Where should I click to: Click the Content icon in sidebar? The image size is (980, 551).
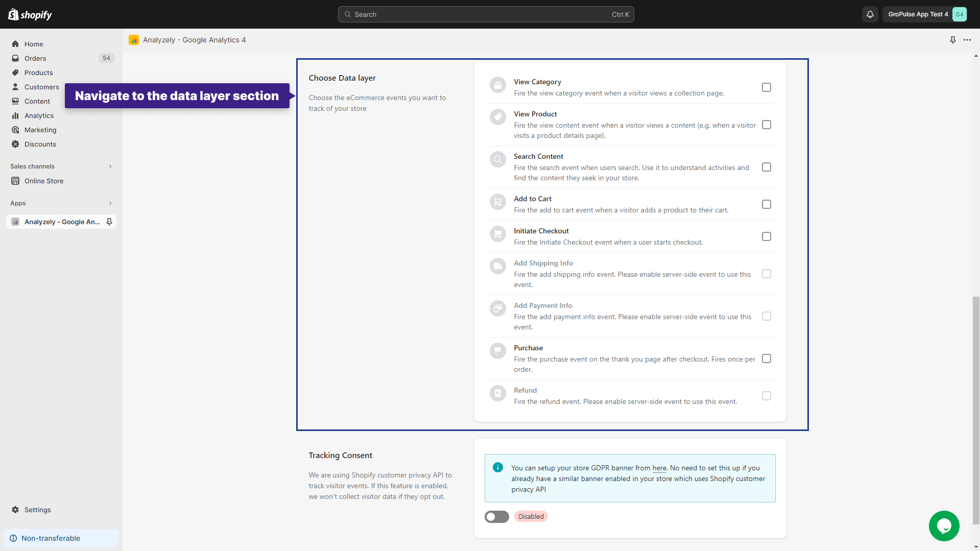(15, 101)
